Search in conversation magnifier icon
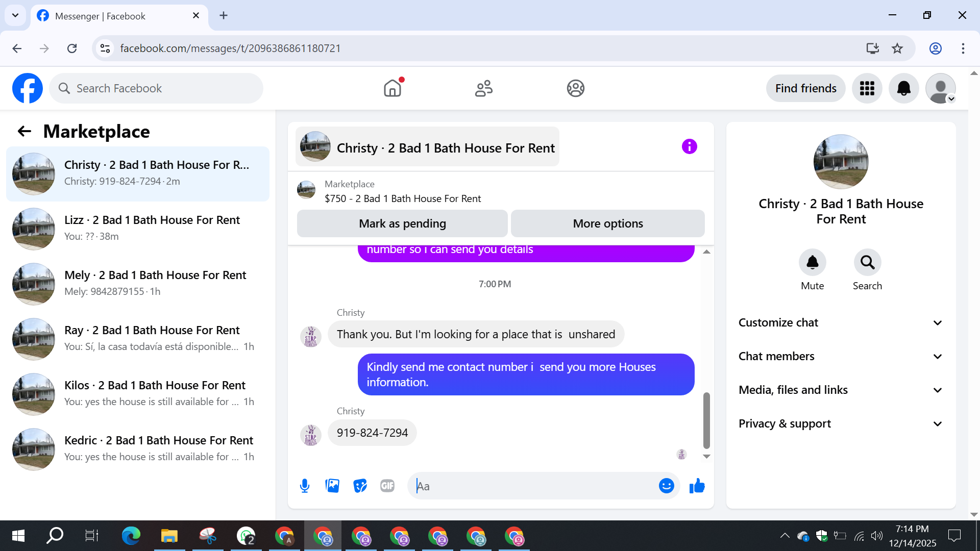 coord(867,263)
